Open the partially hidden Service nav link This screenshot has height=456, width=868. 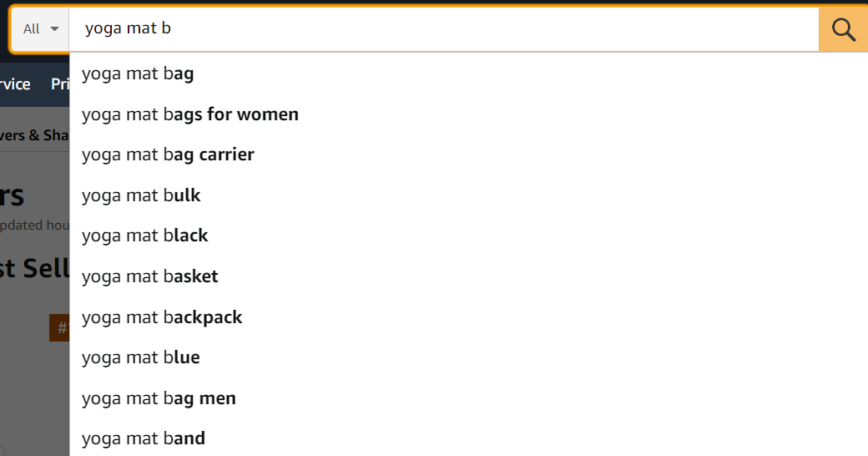click(x=15, y=84)
